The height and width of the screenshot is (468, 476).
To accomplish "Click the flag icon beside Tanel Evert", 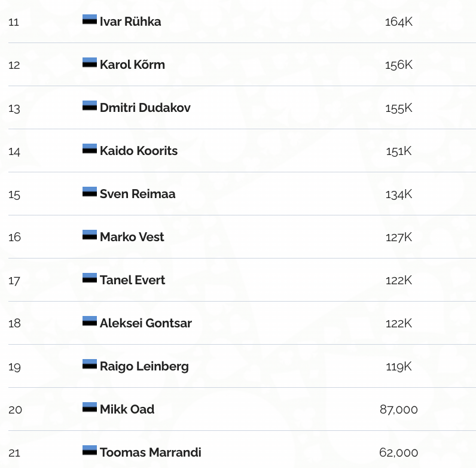I will [89, 278].
